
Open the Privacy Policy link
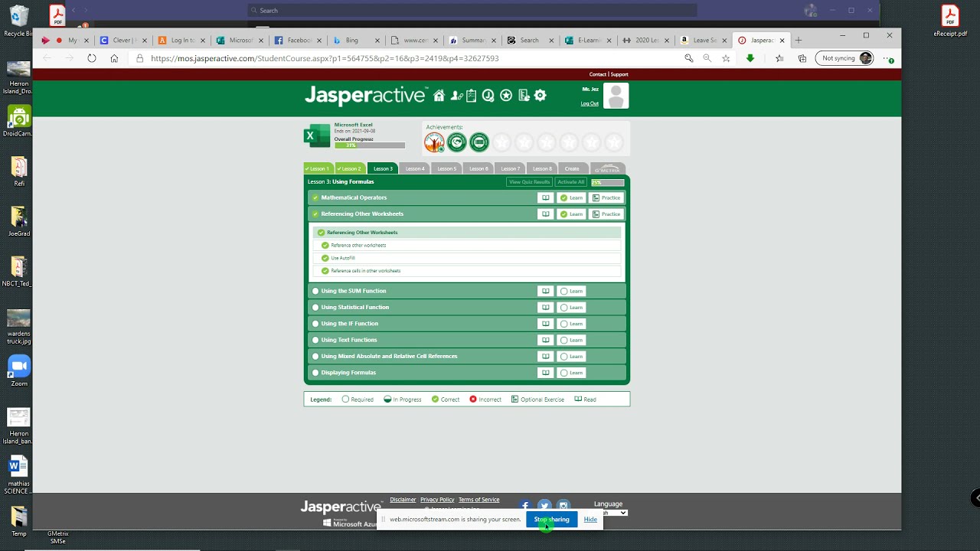(437, 500)
